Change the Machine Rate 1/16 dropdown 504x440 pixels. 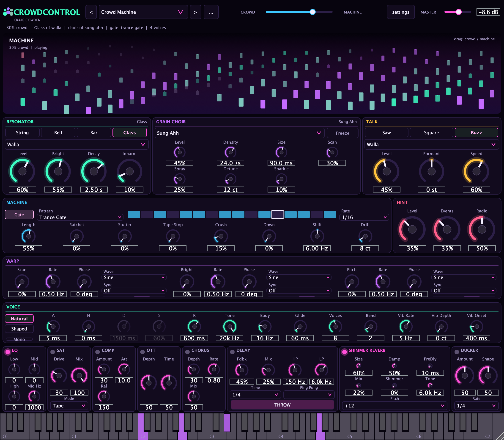pyautogui.click(x=364, y=217)
